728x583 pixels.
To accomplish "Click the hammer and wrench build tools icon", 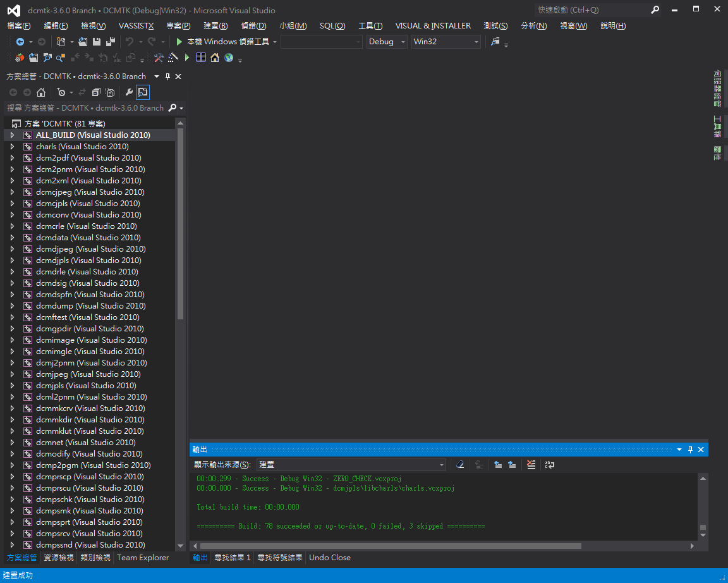I will (x=159, y=58).
